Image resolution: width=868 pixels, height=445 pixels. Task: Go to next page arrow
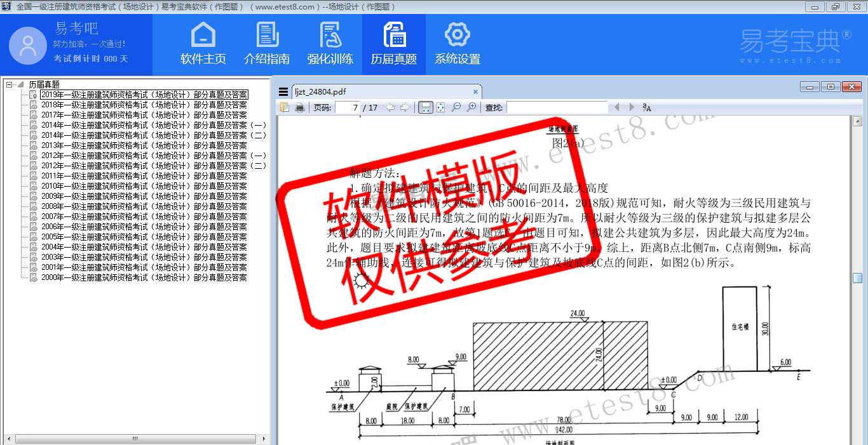(x=405, y=108)
